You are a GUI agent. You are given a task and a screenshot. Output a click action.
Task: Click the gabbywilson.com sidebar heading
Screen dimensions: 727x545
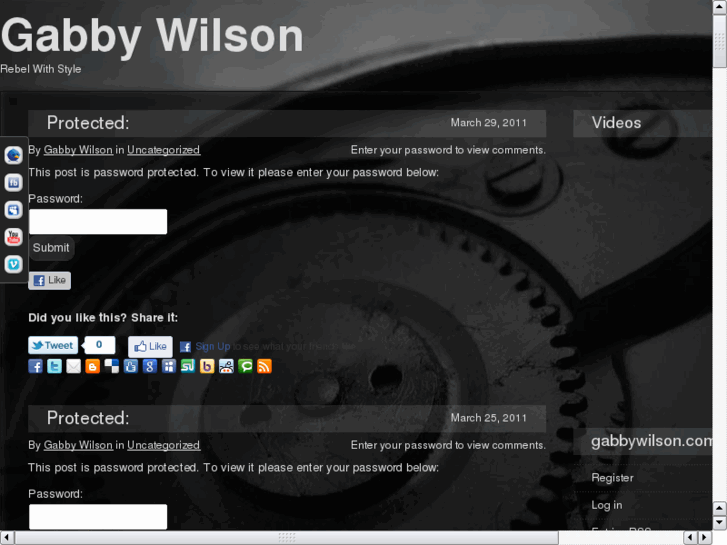point(651,441)
